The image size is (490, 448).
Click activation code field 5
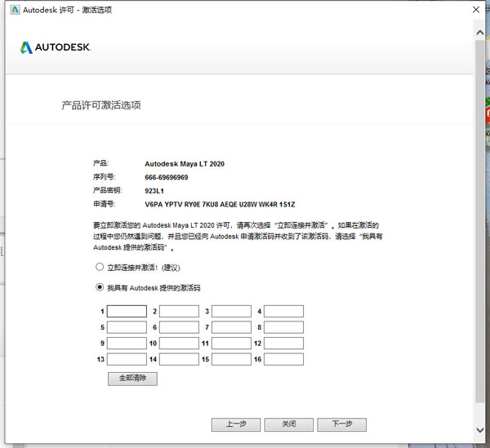tap(127, 327)
